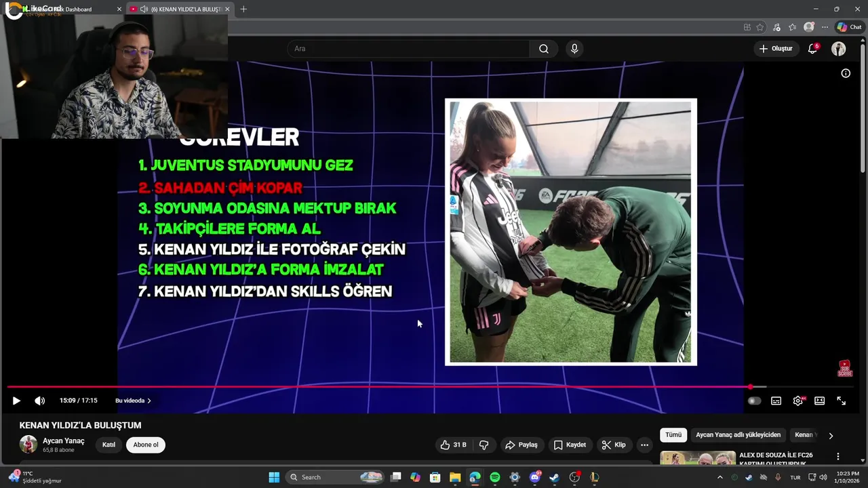This screenshot has height=488, width=868.
Task: Turn on subtitles with the captions icon
Action: pyautogui.click(x=776, y=401)
